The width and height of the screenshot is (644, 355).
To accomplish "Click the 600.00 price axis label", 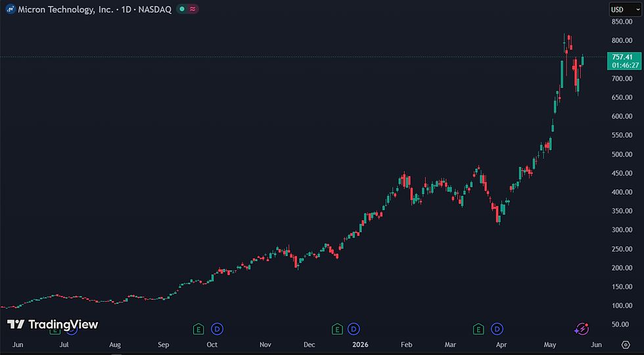I will (x=622, y=116).
